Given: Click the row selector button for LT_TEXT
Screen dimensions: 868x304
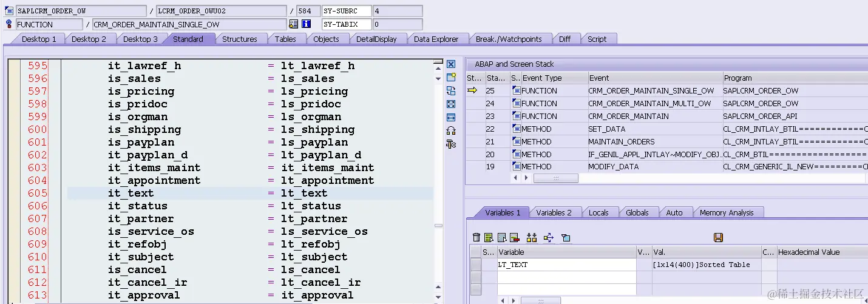Looking at the screenshot, I should pyautogui.click(x=475, y=265).
